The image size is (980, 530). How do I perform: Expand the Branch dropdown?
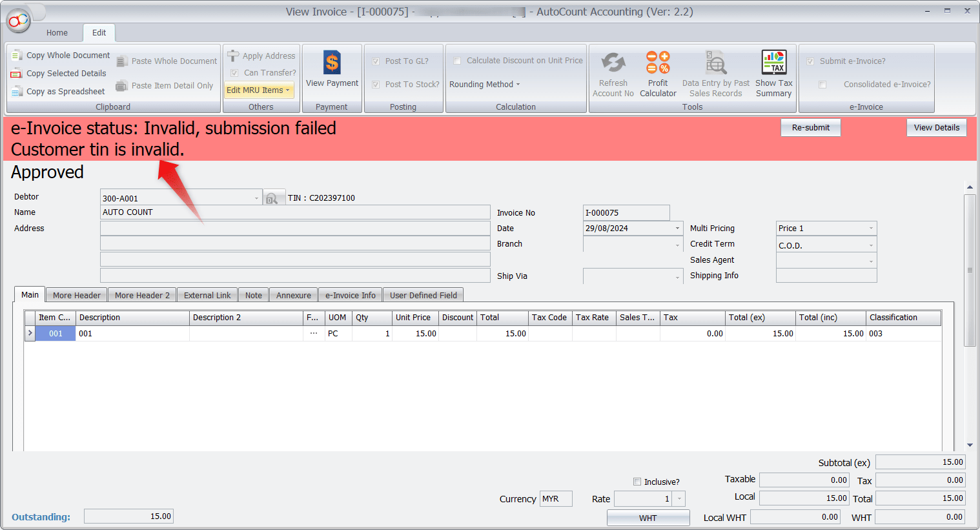[x=677, y=245]
